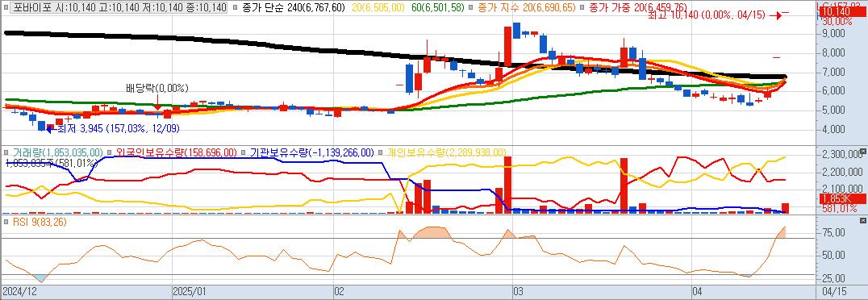Select the 개인보유수량 indicator label
The height and width of the screenshot is (300, 868).
point(446,152)
